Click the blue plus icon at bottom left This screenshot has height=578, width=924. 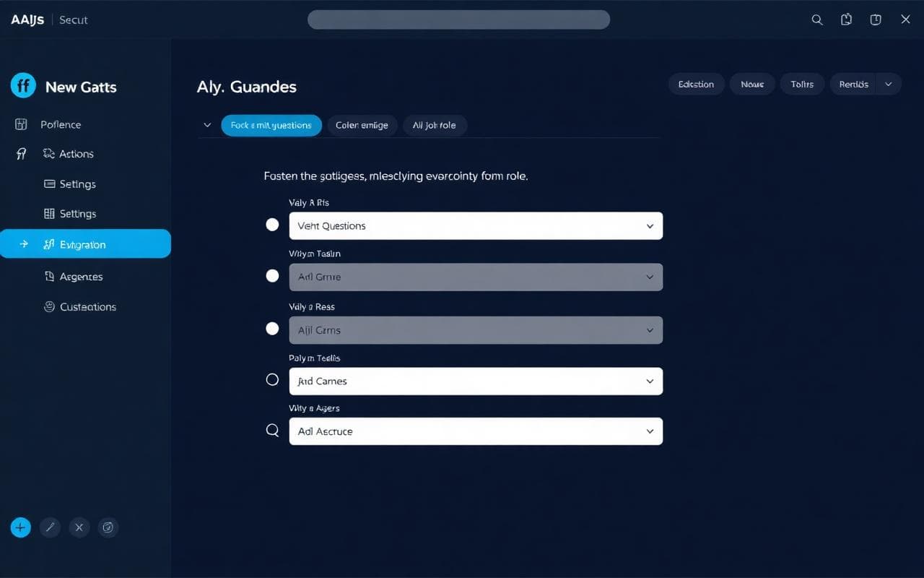click(x=20, y=527)
